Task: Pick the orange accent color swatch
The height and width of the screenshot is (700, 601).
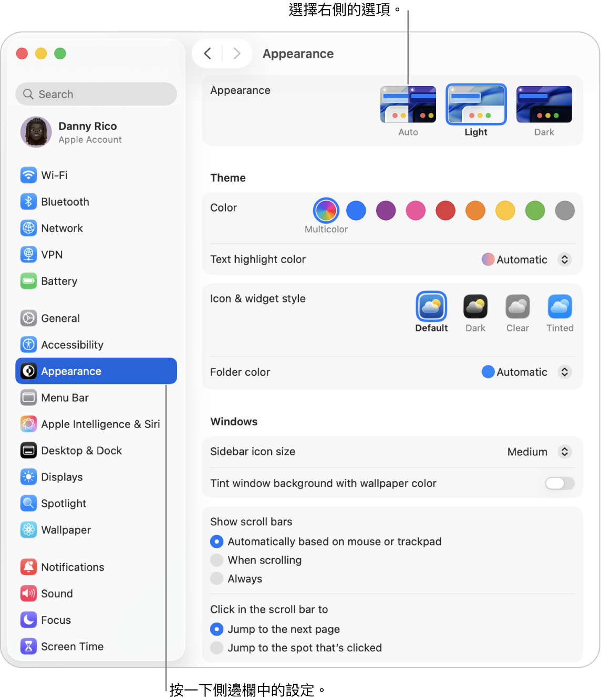Action: pyautogui.click(x=475, y=211)
